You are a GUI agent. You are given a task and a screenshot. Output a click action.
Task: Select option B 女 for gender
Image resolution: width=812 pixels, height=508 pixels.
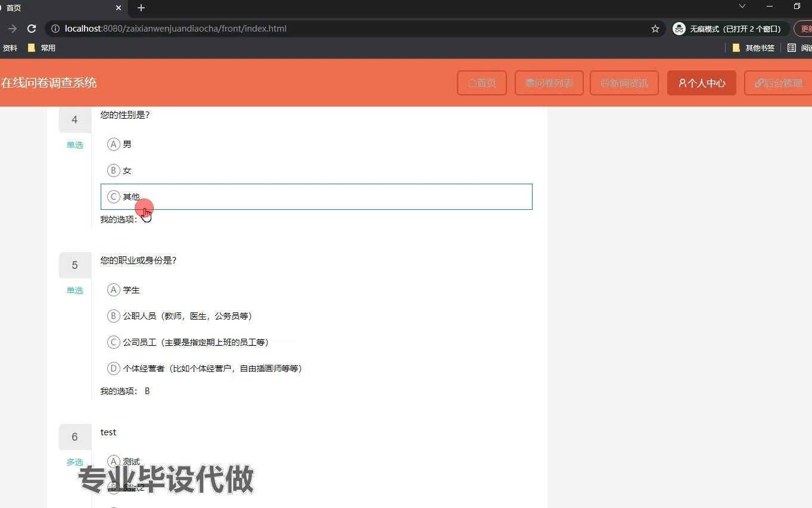point(316,171)
